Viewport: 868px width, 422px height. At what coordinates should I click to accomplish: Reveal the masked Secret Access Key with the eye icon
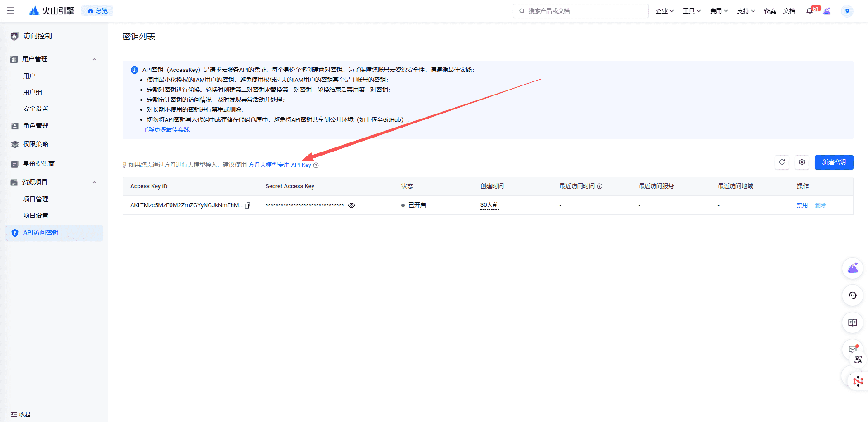click(x=351, y=205)
